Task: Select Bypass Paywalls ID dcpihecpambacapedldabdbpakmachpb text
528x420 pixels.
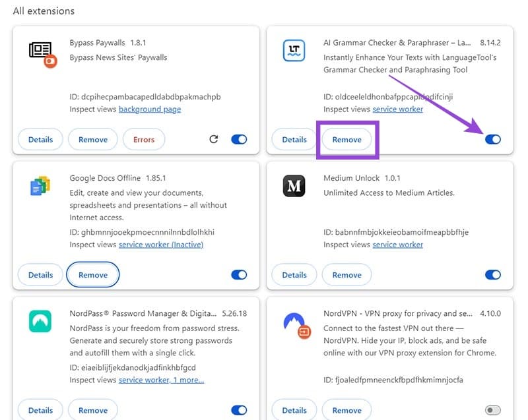Action: [x=145, y=97]
